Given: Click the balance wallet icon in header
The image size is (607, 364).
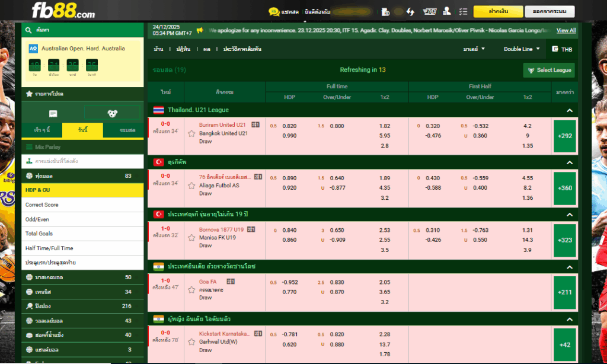Looking at the screenshot, I should click(x=385, y=12).
